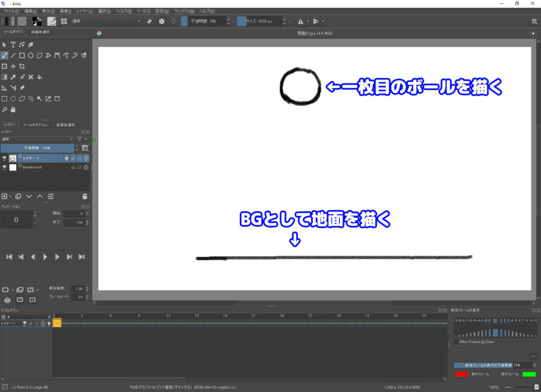This screenshot has height=392, width=541.
Task: Open the layer filter funnel dropdown
Action: (79, 139)
